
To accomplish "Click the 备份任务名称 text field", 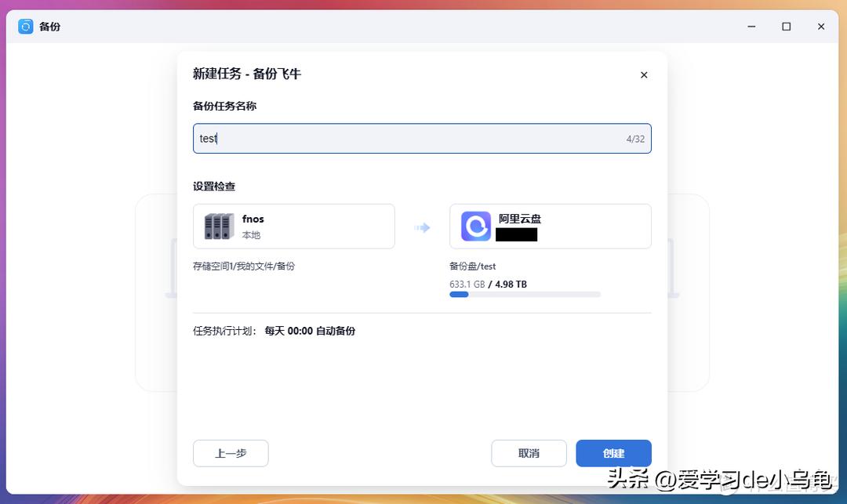I will coord(408,139).
